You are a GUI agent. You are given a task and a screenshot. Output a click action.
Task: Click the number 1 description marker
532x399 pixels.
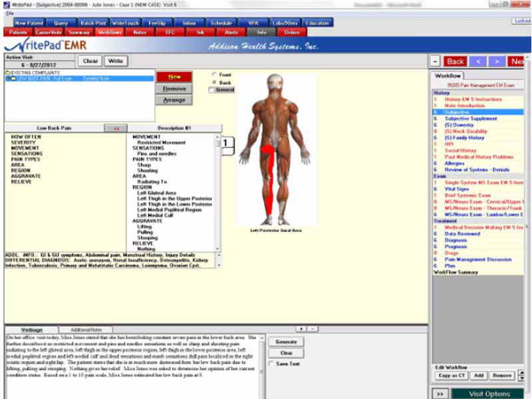[x=225, y=142]
